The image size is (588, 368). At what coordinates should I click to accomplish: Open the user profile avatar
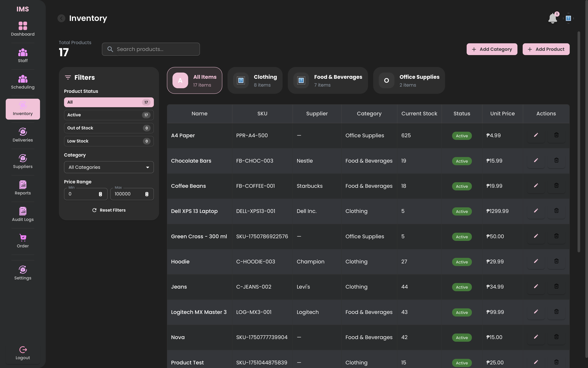click(x=568, y=18)
